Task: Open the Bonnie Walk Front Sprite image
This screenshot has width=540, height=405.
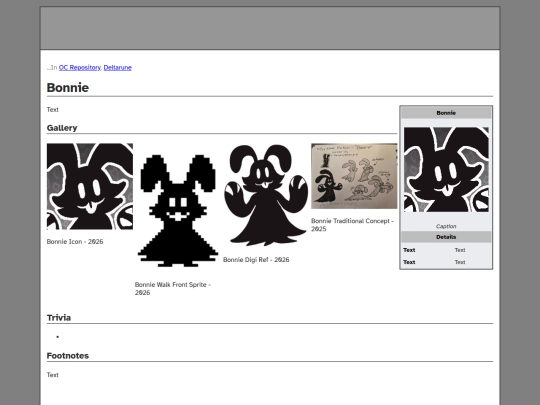Action: [x=178, y=211]
